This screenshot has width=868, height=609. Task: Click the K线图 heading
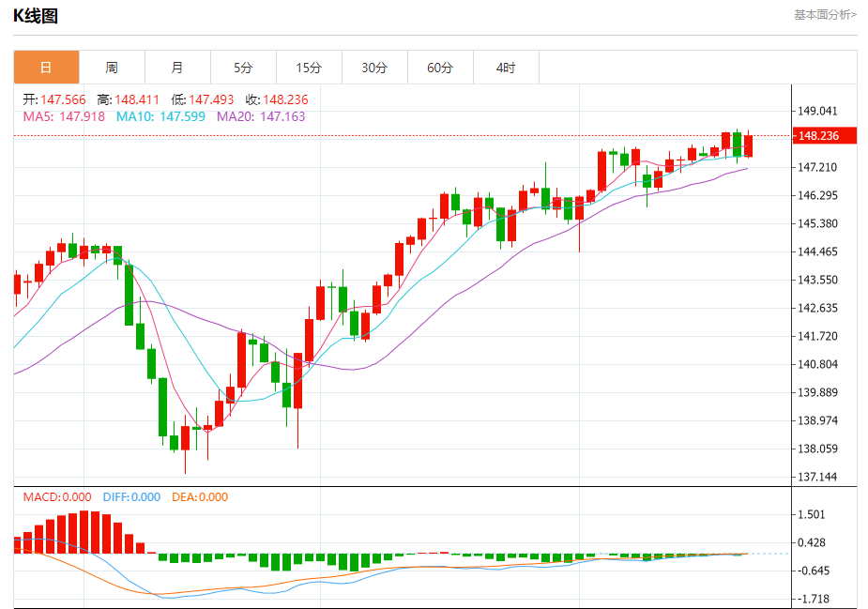(x=36, y=16)
